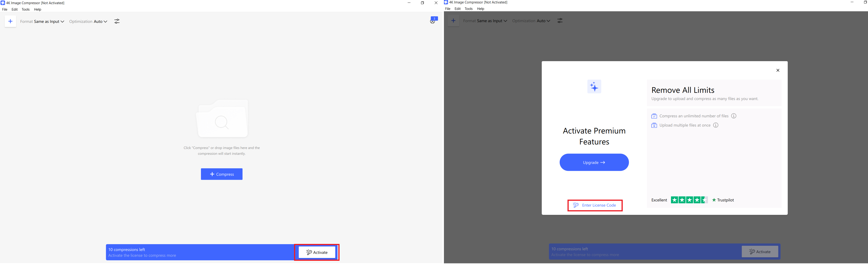Click 4K Image Compressor app icon in right title bar

click(x=446, y=2)
